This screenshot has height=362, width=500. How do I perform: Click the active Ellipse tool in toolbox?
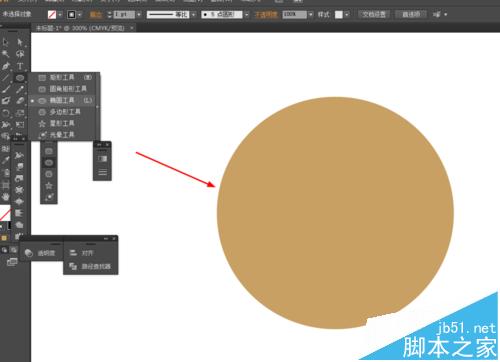tap(20, 78)
